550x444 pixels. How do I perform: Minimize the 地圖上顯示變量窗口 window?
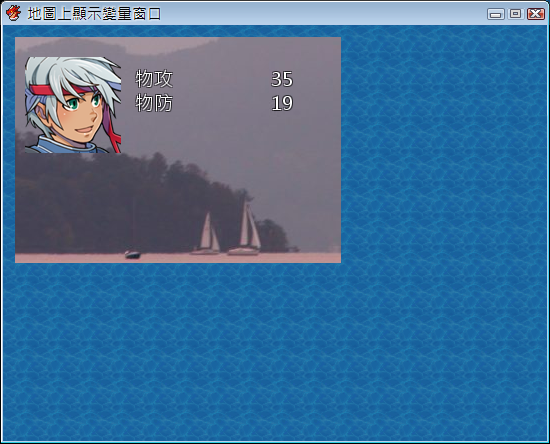click(496, 14)
